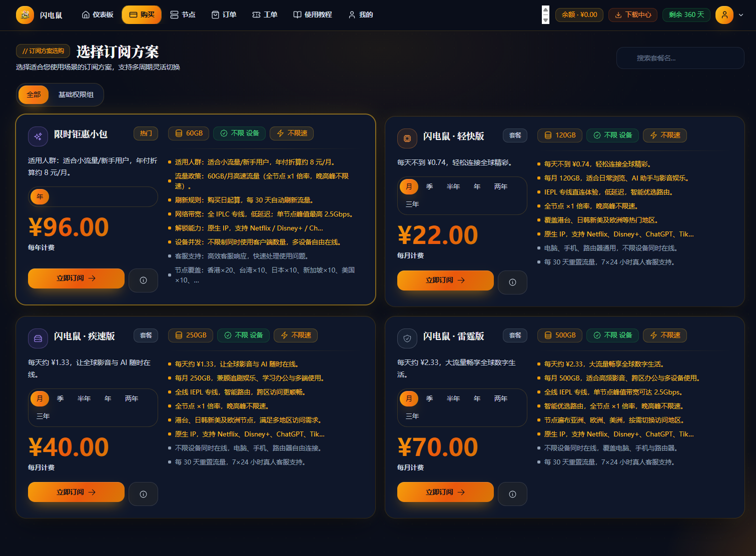Screen dimensions: 756x556
Task: Click info icon on 限时钜惠小包 card
Action: [x=143, y=280]
